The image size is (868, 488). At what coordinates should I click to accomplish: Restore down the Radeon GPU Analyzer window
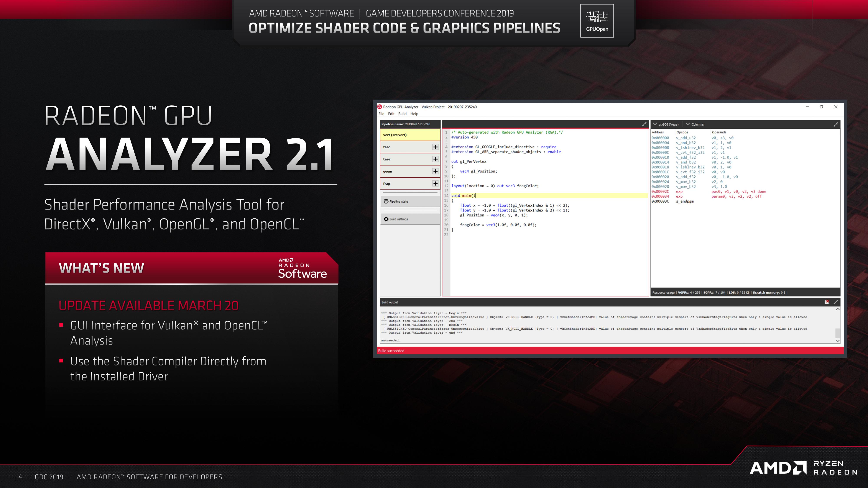822,107
